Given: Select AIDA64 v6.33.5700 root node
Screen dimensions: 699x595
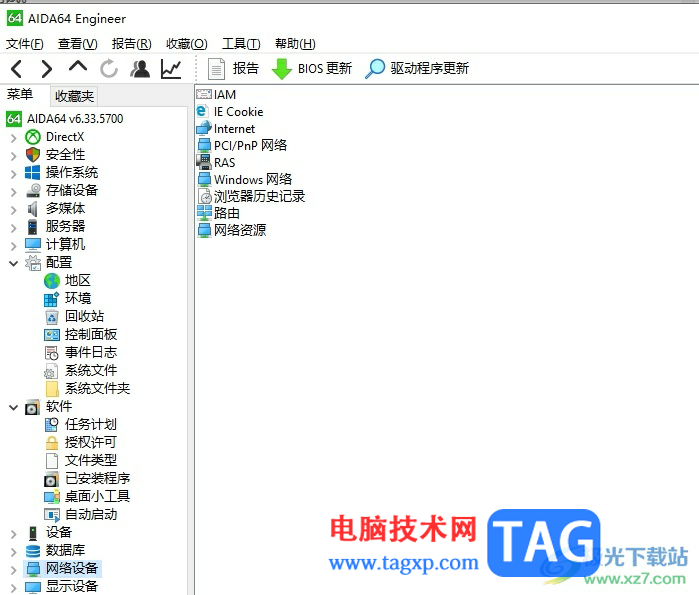Looking at the screenshot, I should coord(75,119).
